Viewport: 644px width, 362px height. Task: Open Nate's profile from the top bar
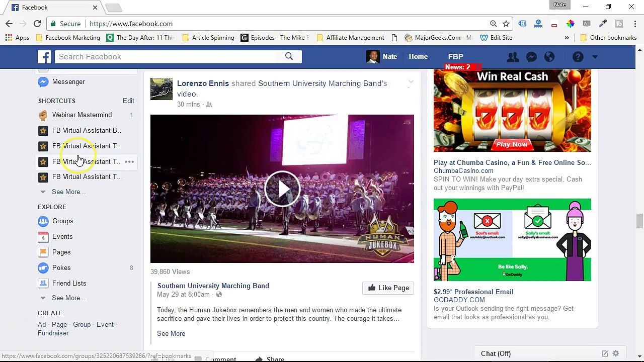click(390, 57)
